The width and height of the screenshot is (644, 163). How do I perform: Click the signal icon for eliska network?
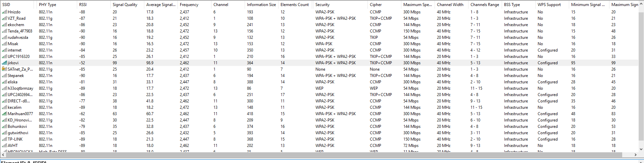click(4, 82)
